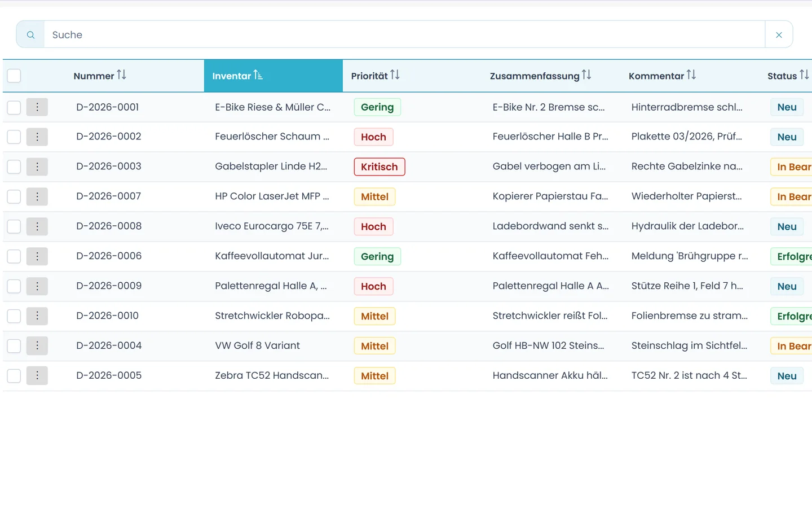
Task: Open row menu for D-2026-0007
Action: [37, 197]
